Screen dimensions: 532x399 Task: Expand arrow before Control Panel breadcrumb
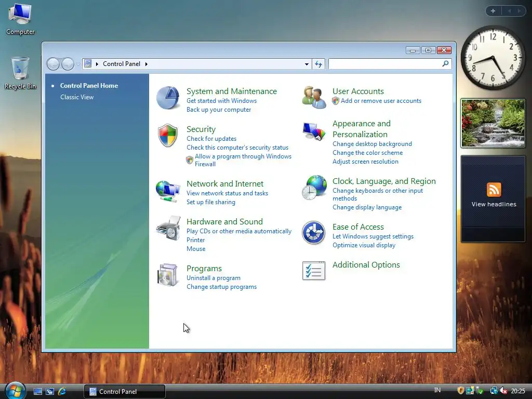pyautogui.click(x=97, y=64)
